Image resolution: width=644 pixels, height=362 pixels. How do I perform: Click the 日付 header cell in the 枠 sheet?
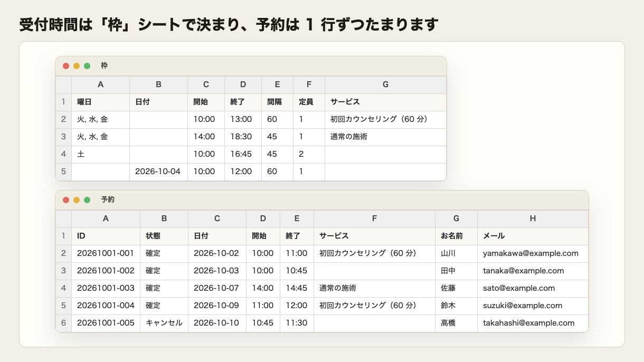pyautogui.click(x=159, y=102)
